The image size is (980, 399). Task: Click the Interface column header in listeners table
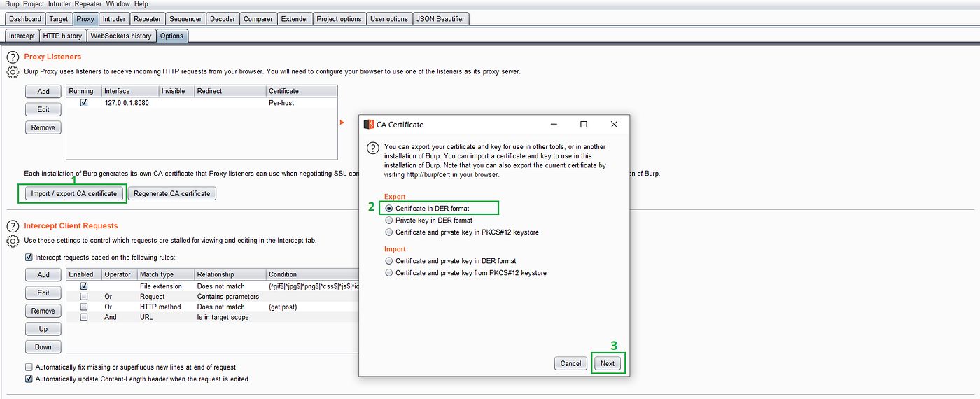130,91
